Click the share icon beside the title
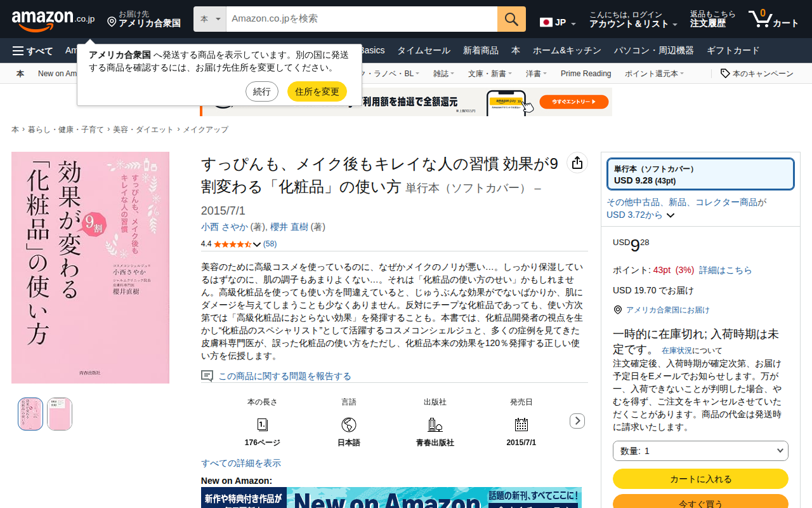The image size is (812, 508). 577,163
